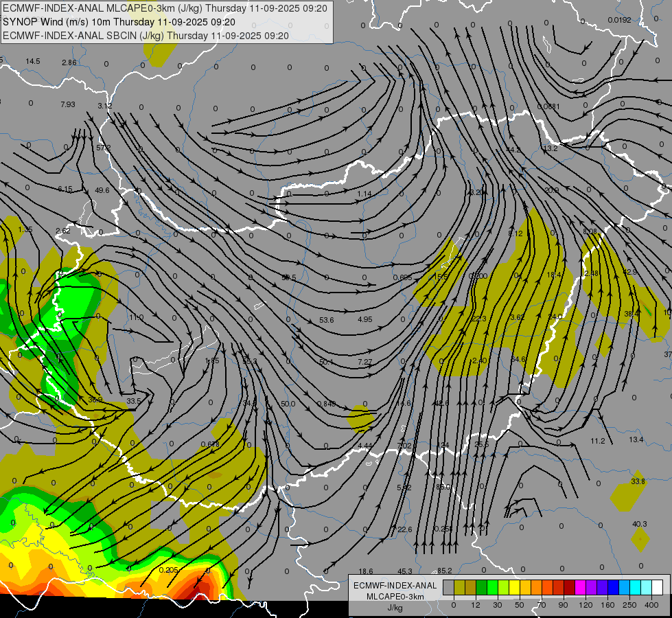
Task: Click the map value 4.44
Action: (x=364, y=446)
